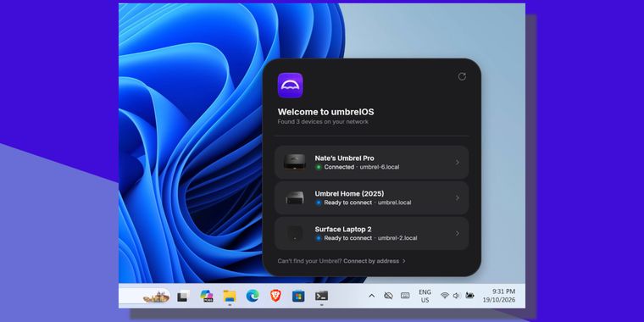Switch ENG US input language
The width and height of the screenshot is (644, 322).
425,296
